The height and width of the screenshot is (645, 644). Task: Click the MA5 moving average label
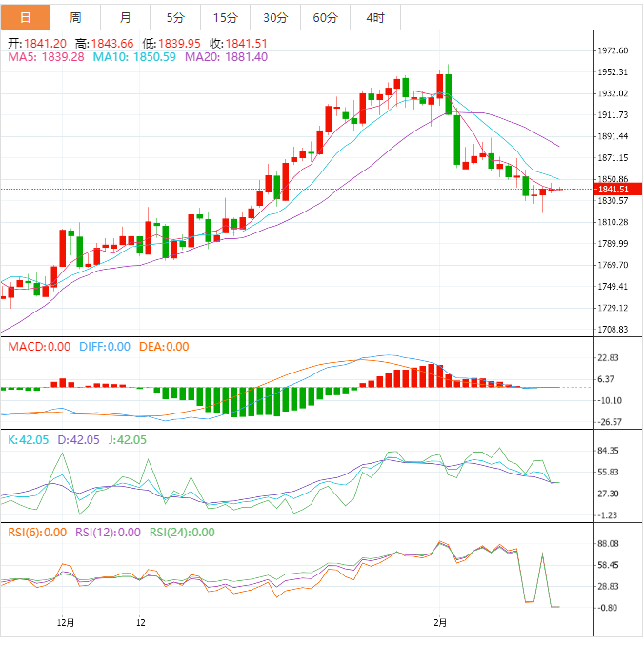(46, 57)
